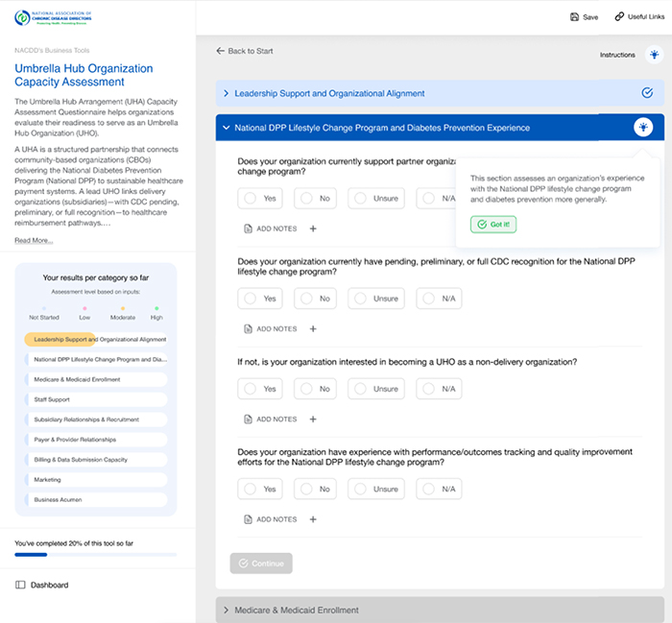Expand Leadership Support and Organizational Alignment section

tap(440, 93)
